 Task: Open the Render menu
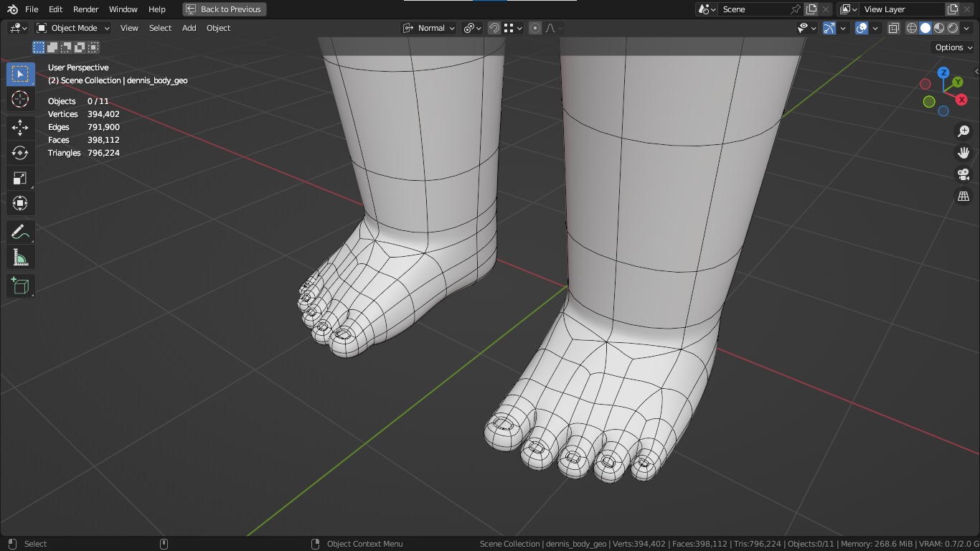point(86,9)
